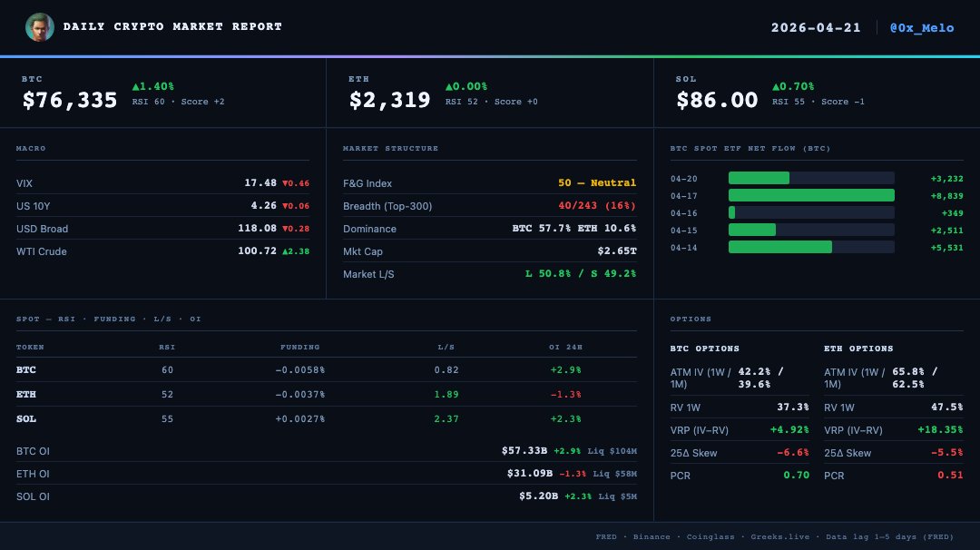Select the BTC row in token table
Image resolution: width=980 pixels, height=550 pixels.
coord(327,370)
